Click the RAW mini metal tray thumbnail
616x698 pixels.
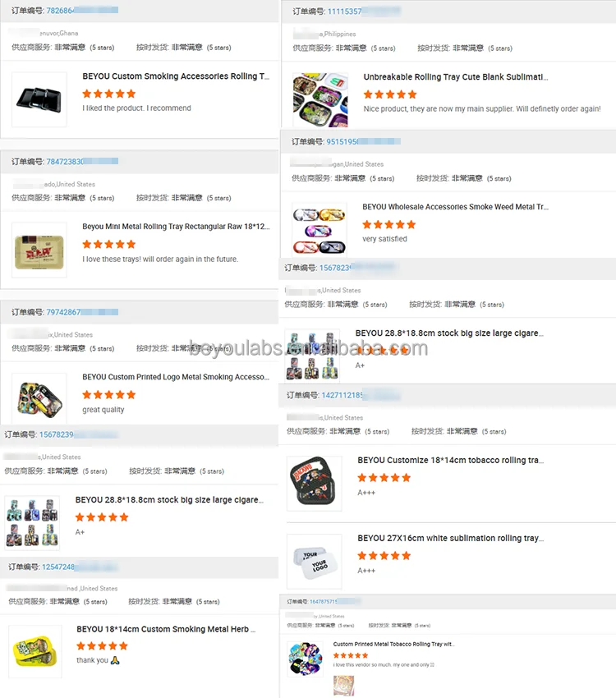coord(39,250)
